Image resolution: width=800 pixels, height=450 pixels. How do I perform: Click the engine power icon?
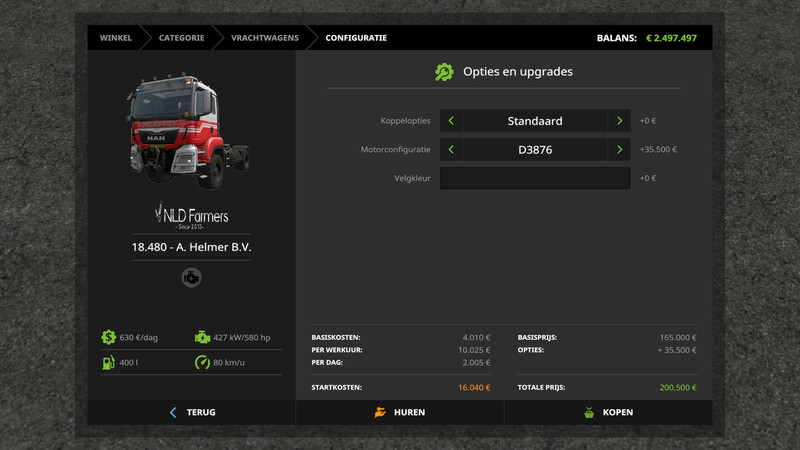pyautogui.click(x=203, y=337)
